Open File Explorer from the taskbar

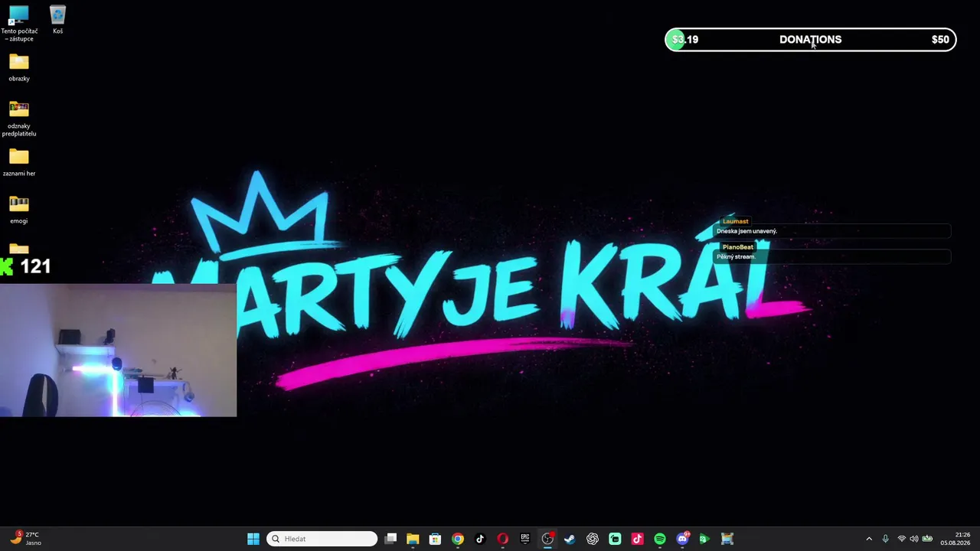pyautogui.click(x=413, y=539)
